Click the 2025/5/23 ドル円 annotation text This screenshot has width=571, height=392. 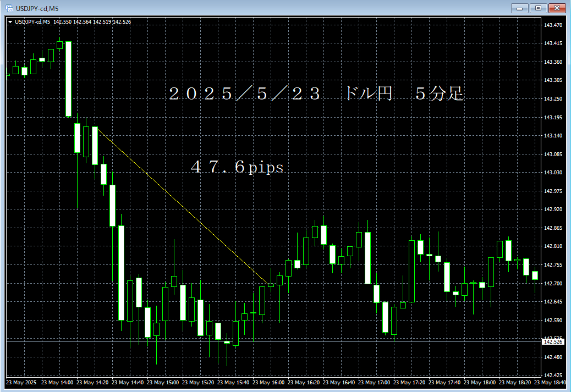(x=315, y=93)
